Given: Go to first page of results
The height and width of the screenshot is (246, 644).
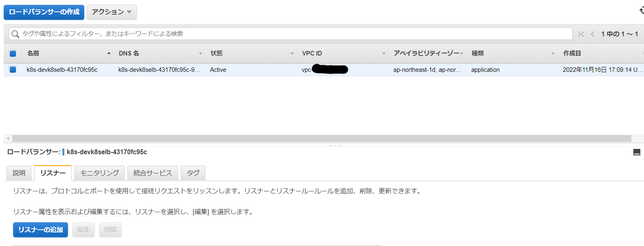Looking at the screenshot, I should [x=581, y=34].
